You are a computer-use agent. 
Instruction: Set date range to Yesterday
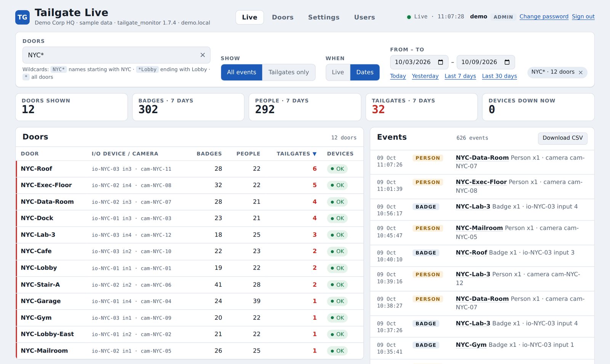pos(425,76)
